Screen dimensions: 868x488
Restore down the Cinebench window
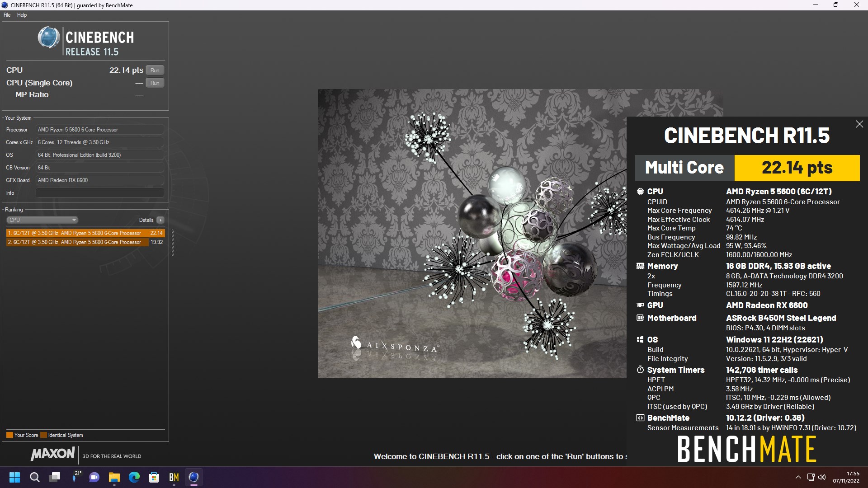[x=836, y=5]
